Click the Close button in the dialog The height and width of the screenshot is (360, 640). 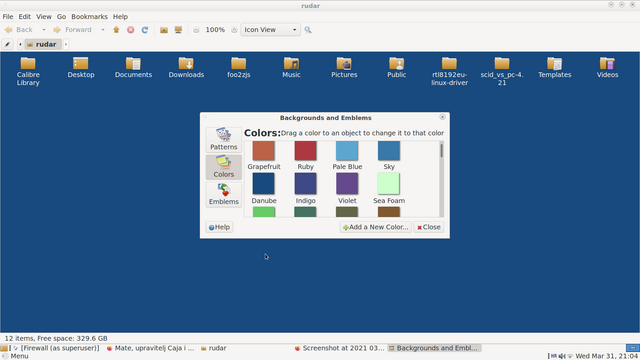[x=429, y=227]
